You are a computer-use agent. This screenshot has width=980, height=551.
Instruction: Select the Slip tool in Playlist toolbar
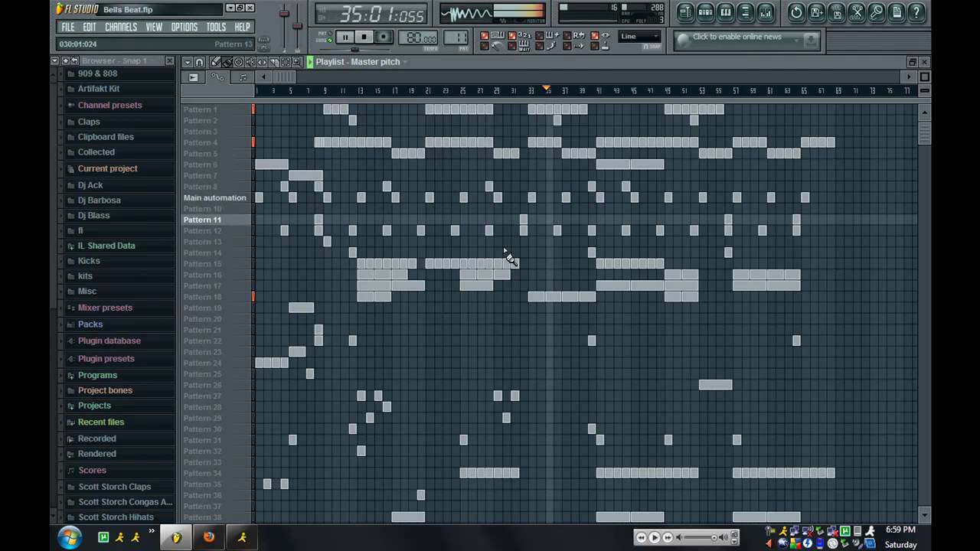tap(262, 62)
